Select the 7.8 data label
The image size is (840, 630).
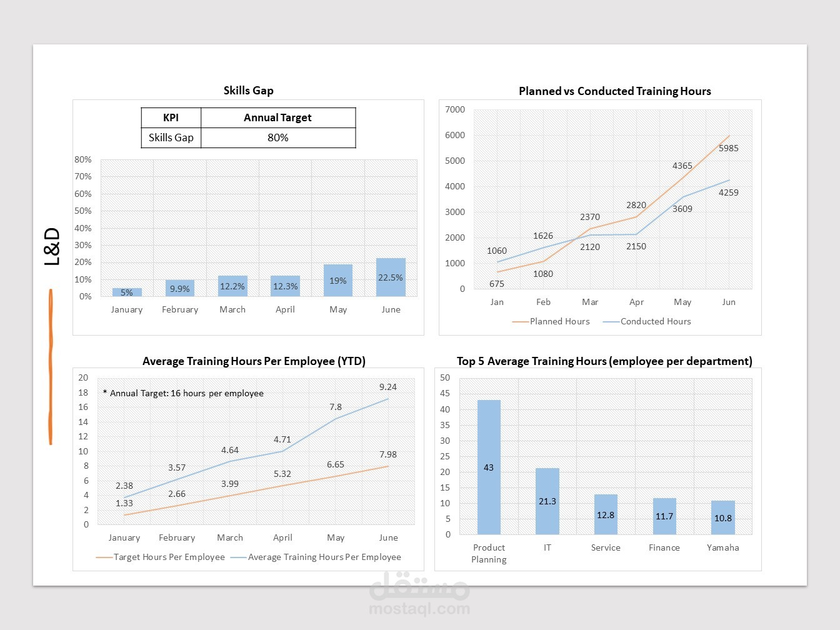[x=336, y=407]
